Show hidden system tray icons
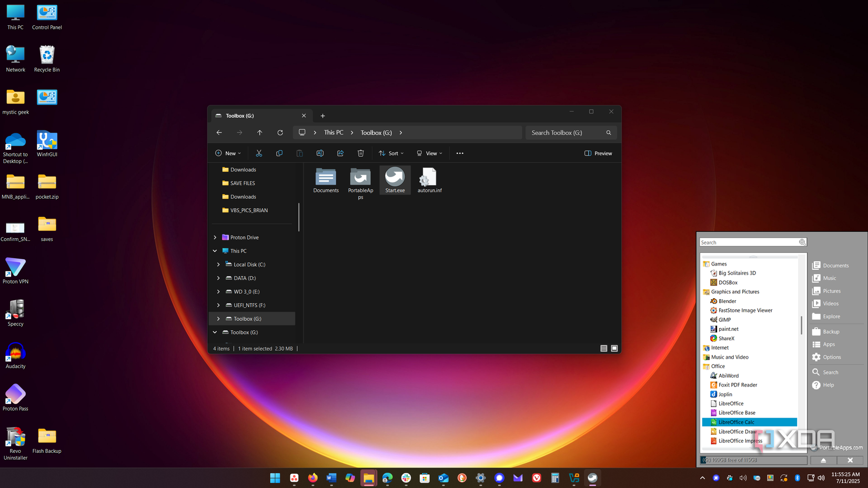This screenshot has width=868, height=488. click(702, 478)
